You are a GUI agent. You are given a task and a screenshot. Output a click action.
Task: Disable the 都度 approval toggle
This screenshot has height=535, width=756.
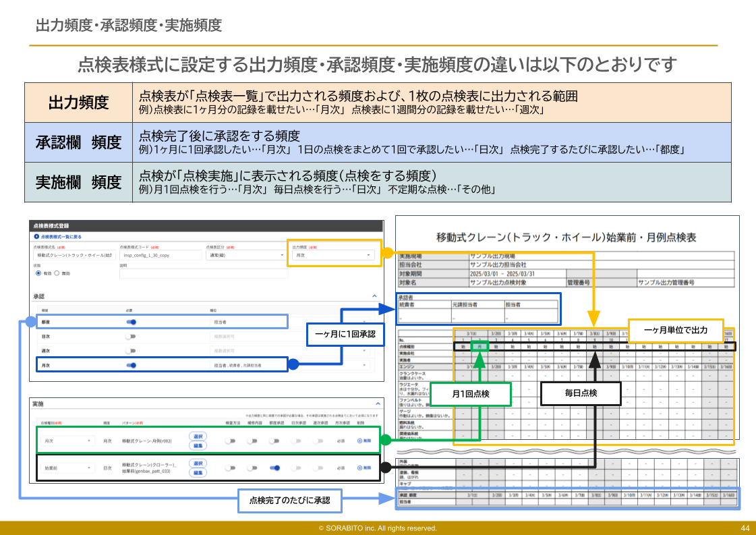pyautogui.click(x=130, y=322)
